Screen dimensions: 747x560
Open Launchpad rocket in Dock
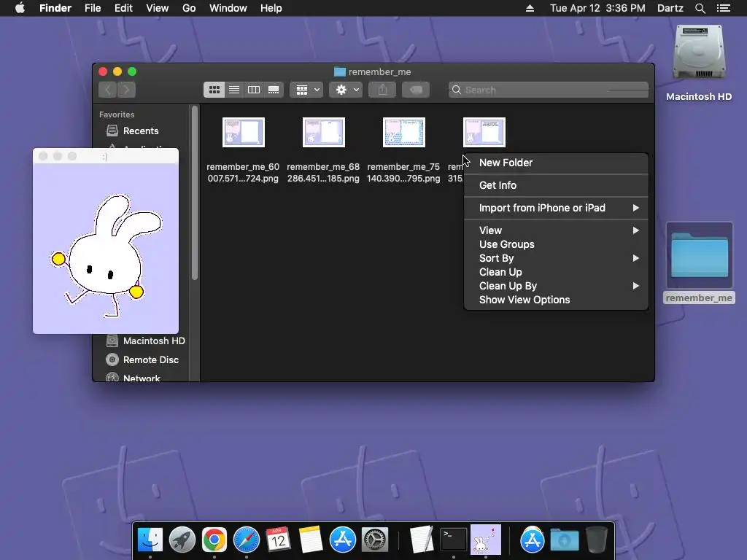coord(182,540)
